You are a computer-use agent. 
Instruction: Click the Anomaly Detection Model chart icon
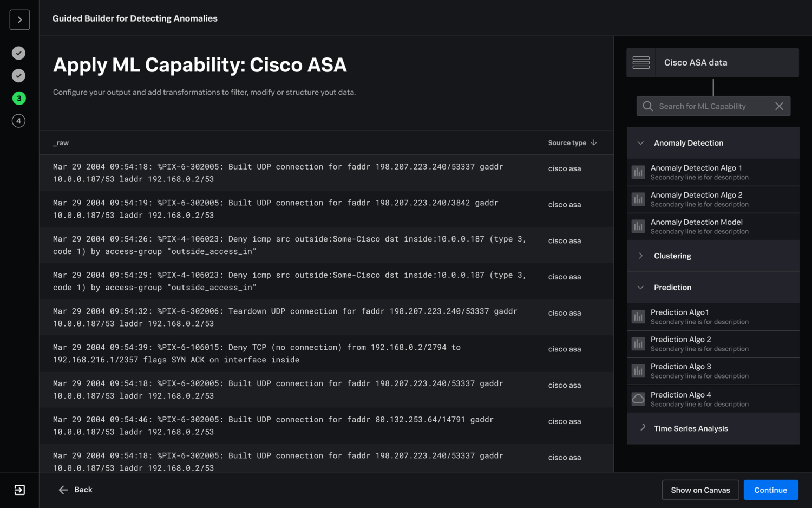point(638,226)
